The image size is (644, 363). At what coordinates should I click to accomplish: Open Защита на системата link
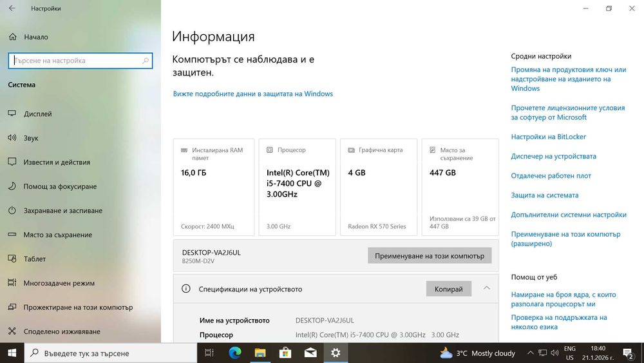pos(545,195)
